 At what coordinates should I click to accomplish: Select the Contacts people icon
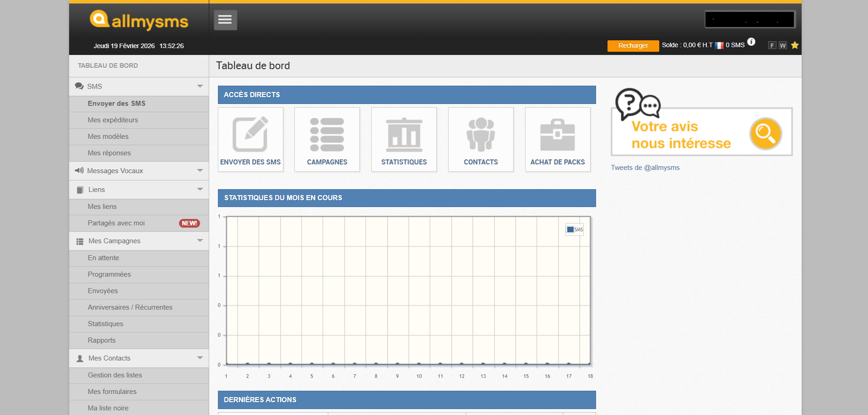pyautogui.click(x=481, y=134)
